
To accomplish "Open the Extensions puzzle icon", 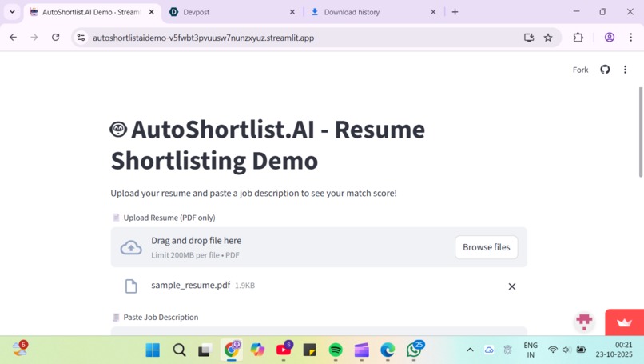I will tap(578, 38).
